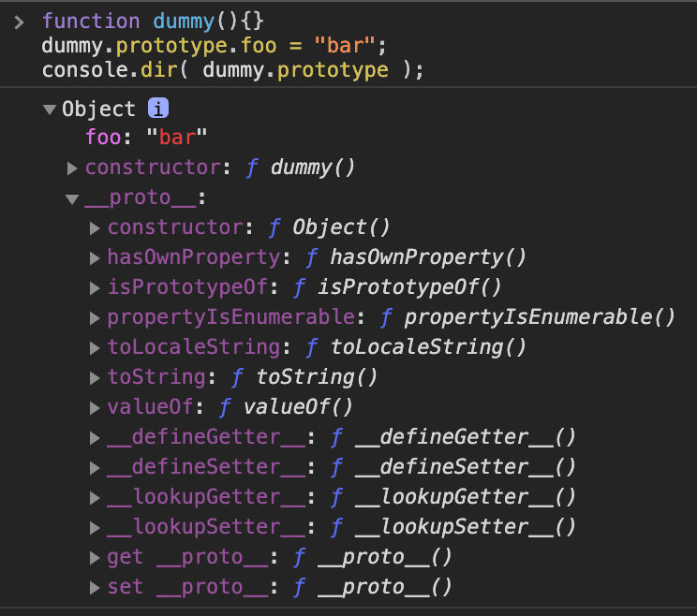Expand the __defineGetter__ entry
The image size is (697, 616).
pos(95,437)
